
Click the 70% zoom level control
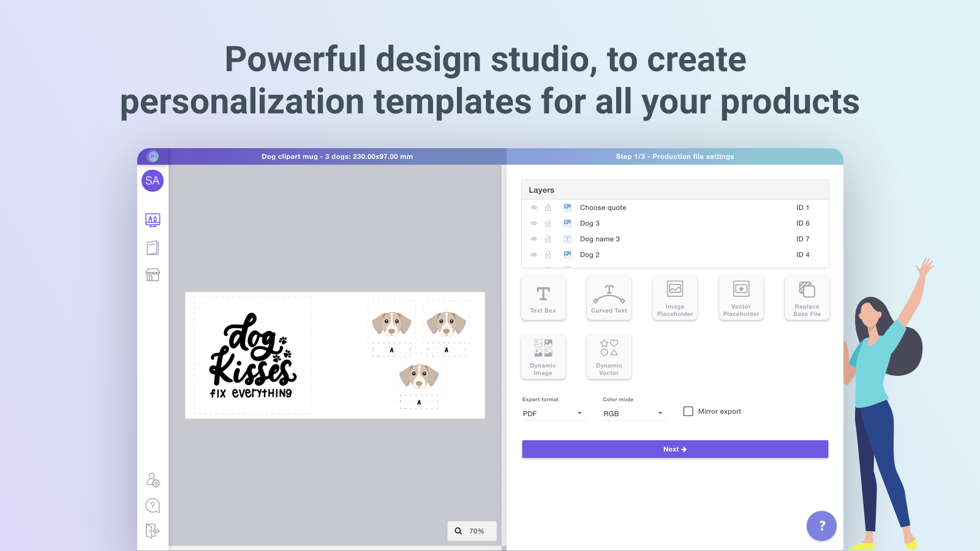click(x=472, y=531)
